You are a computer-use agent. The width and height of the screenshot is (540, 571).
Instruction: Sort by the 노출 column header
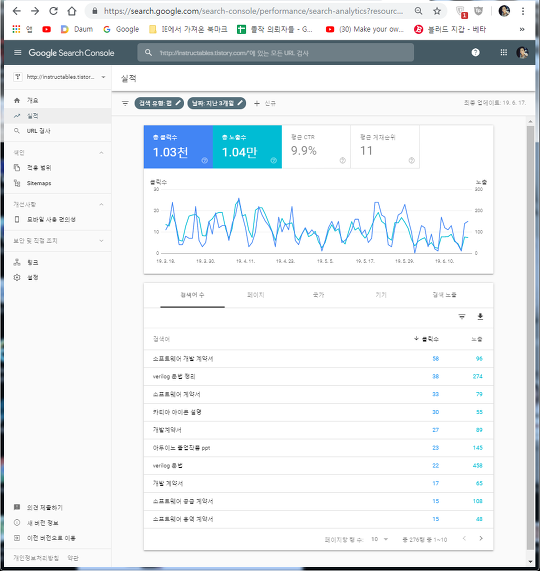(x=477, y=339)
